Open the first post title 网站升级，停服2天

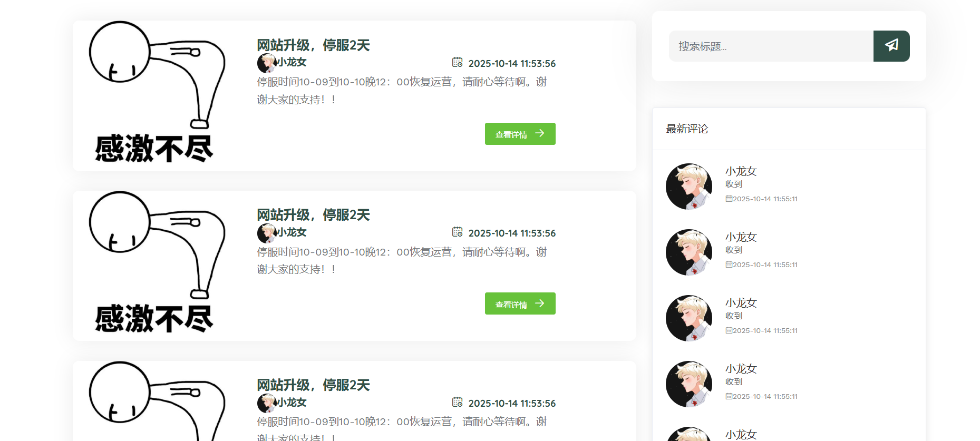[x=314, y=45]
